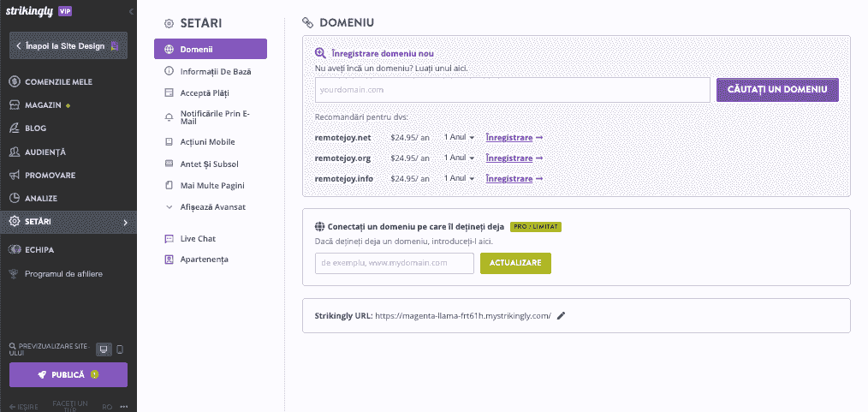
Task: Click the chat bubble icon for Live Chat
Action: pos(169,239)
